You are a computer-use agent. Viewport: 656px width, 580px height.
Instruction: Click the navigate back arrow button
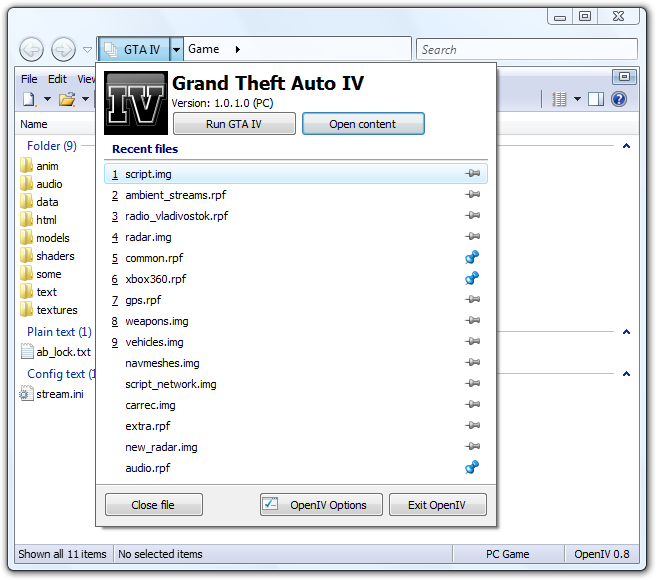tap(31, 49)
